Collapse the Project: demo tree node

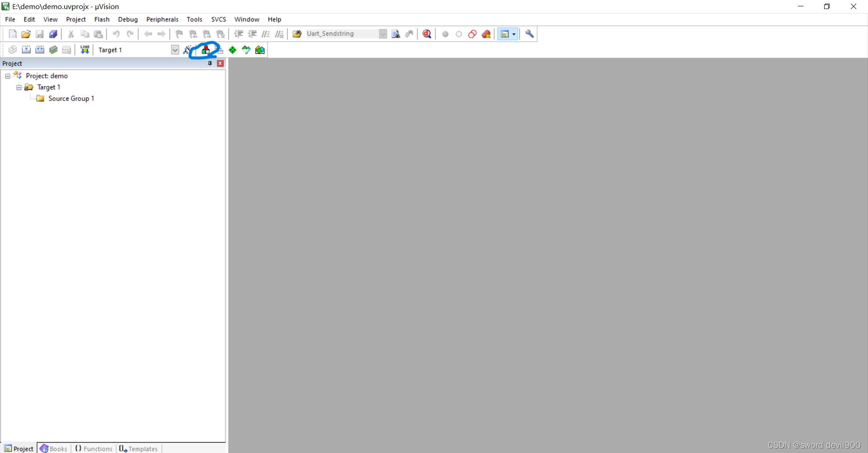(8, 76)
